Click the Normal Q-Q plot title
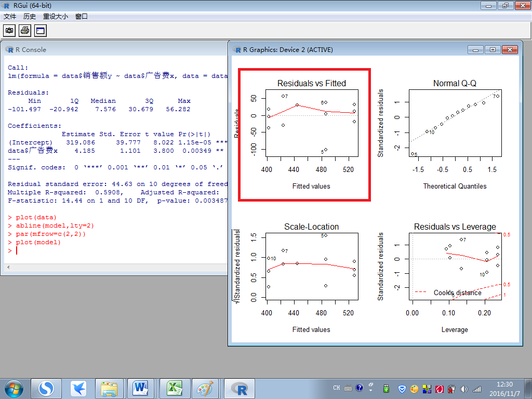 455,84
